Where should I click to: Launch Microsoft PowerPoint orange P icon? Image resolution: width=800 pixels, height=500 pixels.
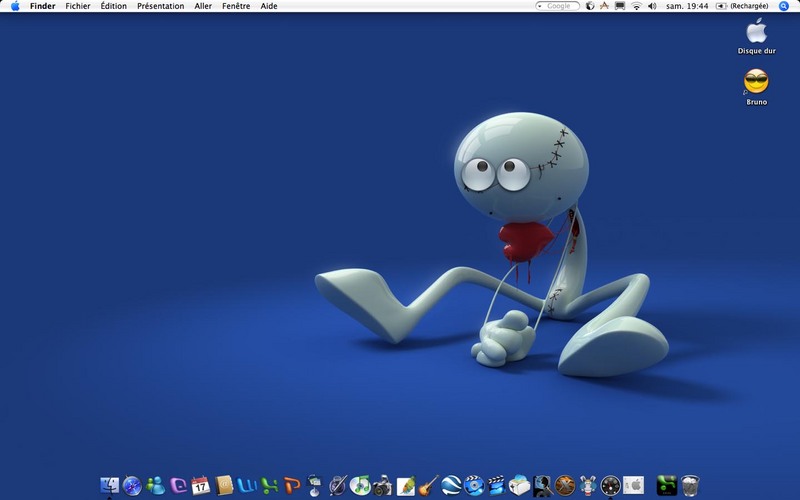pyautogui.click(x=292, y=486)
